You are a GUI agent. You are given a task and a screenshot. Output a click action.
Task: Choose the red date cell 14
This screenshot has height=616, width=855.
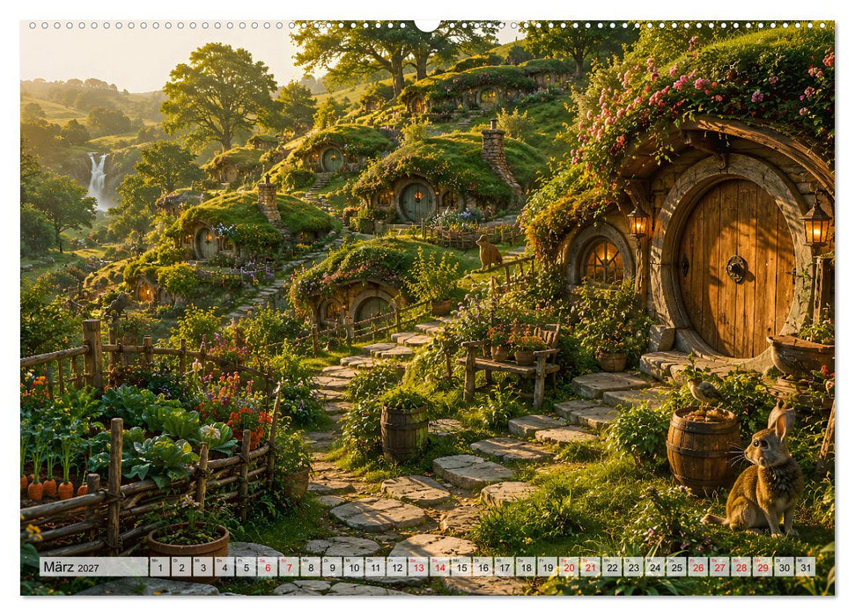(439, 567)
